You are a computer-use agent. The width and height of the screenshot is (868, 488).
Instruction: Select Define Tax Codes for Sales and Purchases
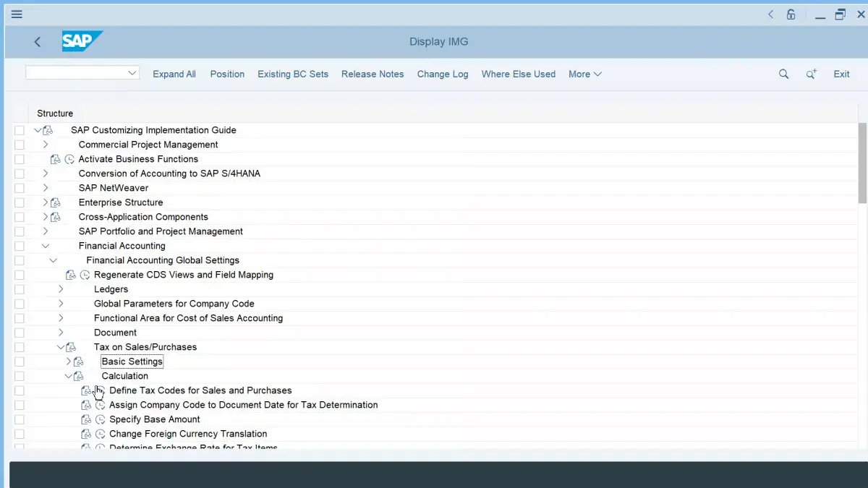click(200, 390)
